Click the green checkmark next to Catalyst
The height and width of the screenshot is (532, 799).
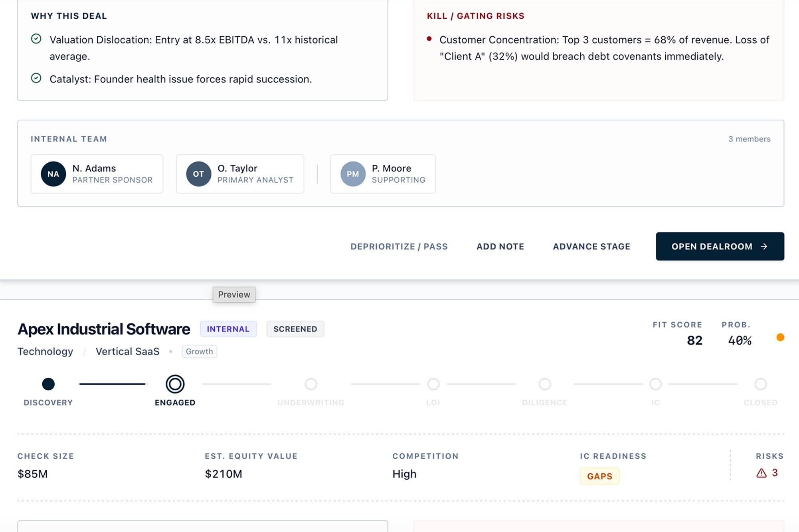coord(36,78)
